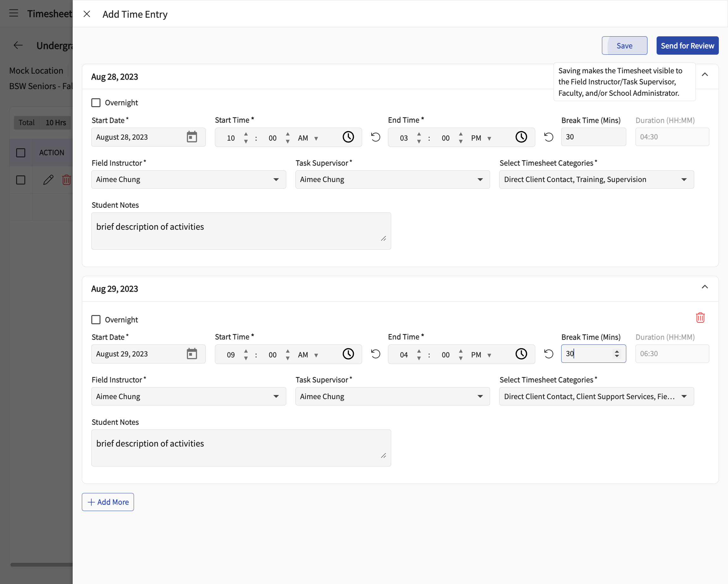The width and height of the screenshot is (728, 584).
Task: Check Overnight for the Aug 28 entry
Action: point(96,102)
